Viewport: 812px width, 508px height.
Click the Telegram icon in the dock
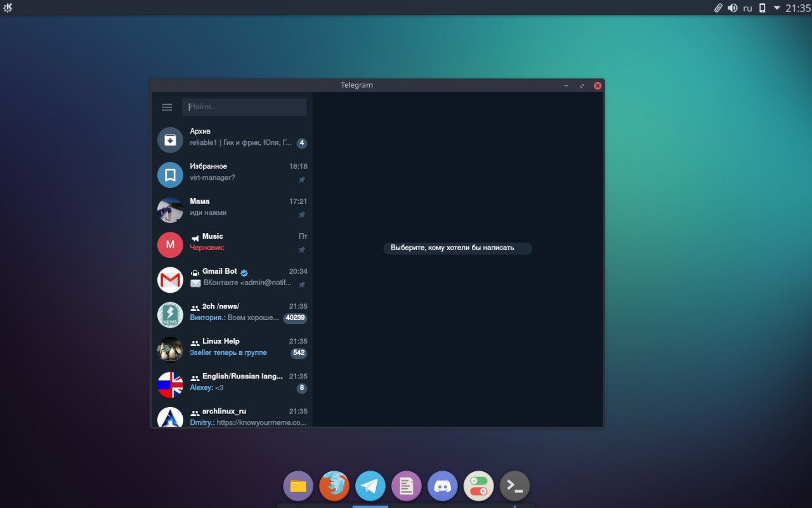(x=370, y=486)
